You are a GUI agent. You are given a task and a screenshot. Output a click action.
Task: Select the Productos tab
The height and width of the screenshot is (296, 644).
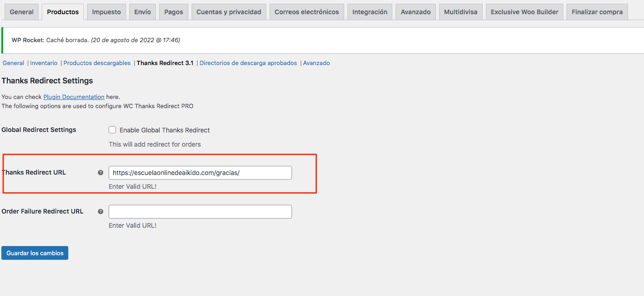point(63,12)
